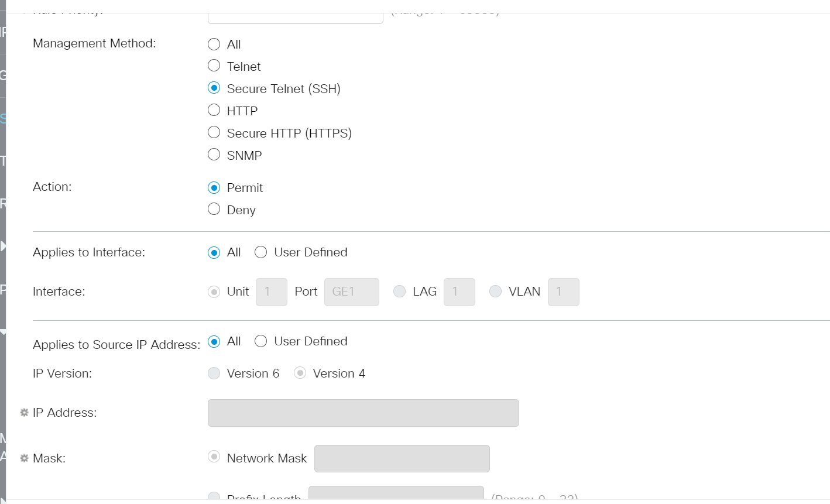
Task: Click the gear icon beside IP Address
Action: (23, 412)
